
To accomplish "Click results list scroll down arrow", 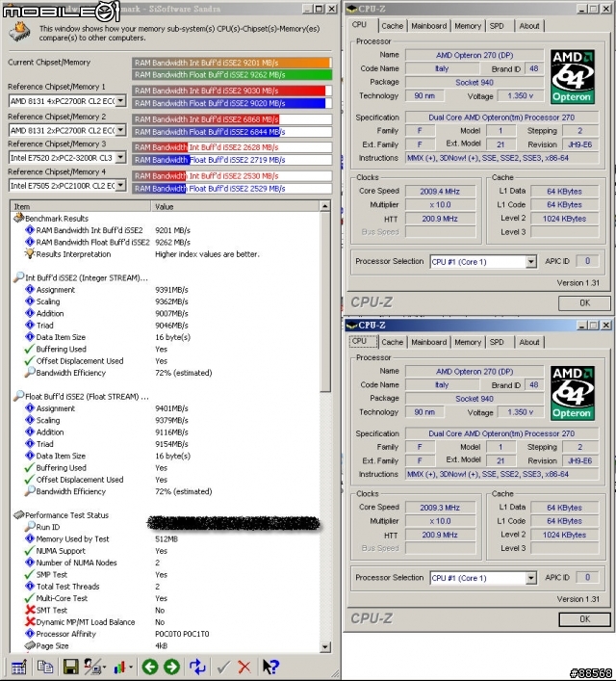I will click(x=325, y=647).
